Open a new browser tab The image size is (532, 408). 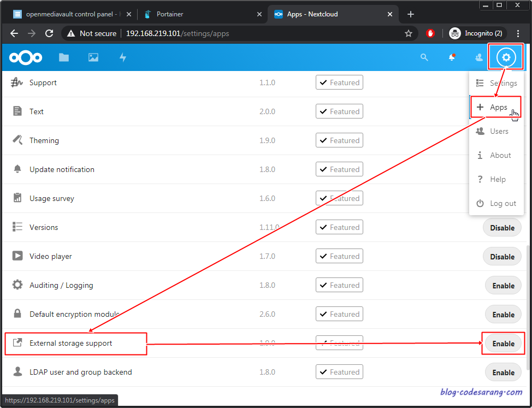(411, 14)
